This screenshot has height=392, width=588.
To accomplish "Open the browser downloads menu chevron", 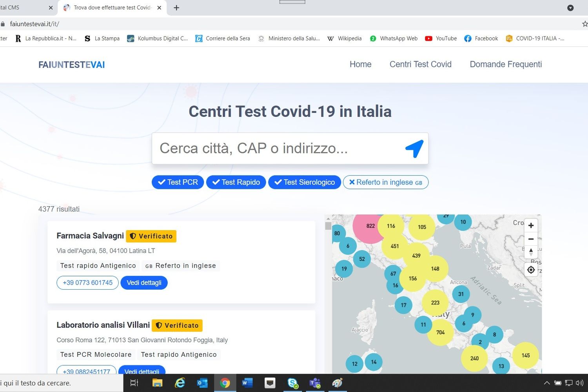I will [570, 8].
